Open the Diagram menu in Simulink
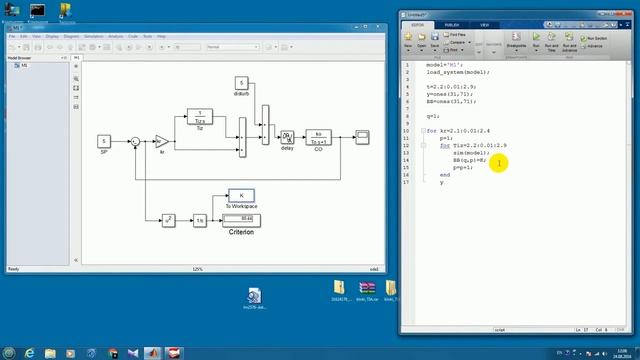 [x=71, y=37]
